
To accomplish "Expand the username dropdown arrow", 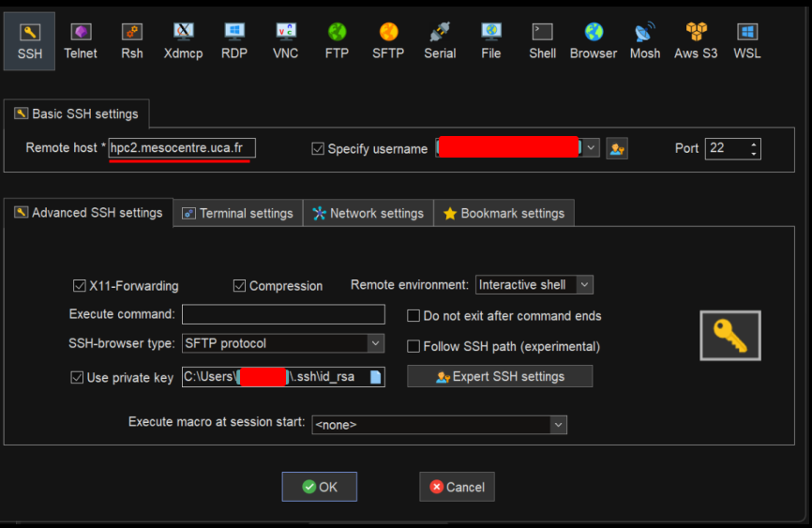I will (591, 148).
